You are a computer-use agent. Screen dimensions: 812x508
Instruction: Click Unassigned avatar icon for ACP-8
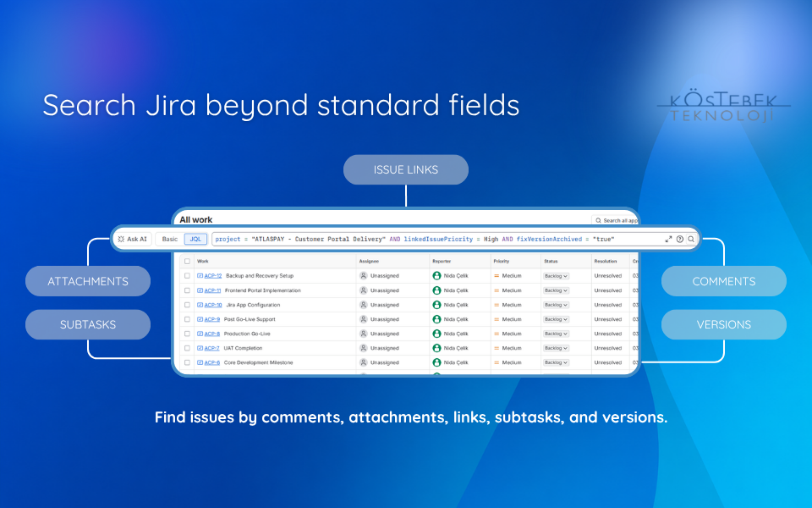pyautogui.click(x=364, y=334)
